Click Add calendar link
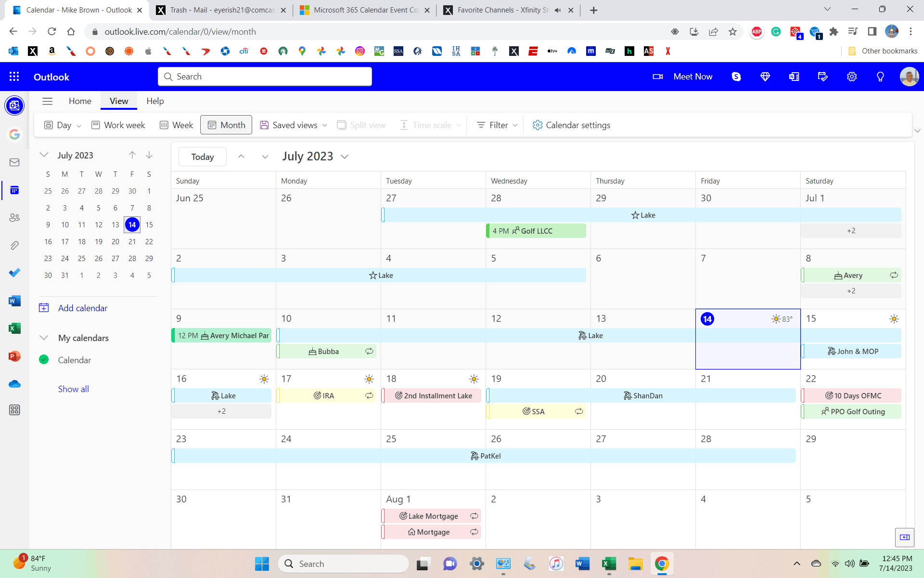 coord(83,308)
